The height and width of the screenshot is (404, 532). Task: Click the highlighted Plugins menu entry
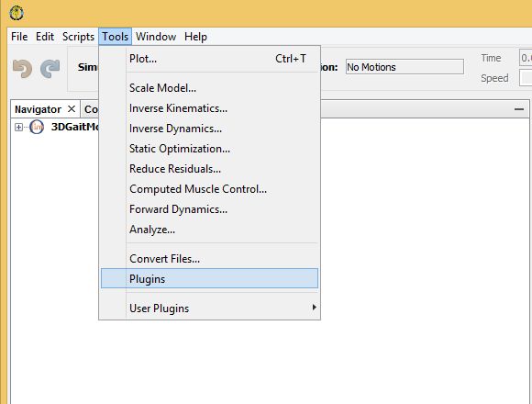coord(209,279)
